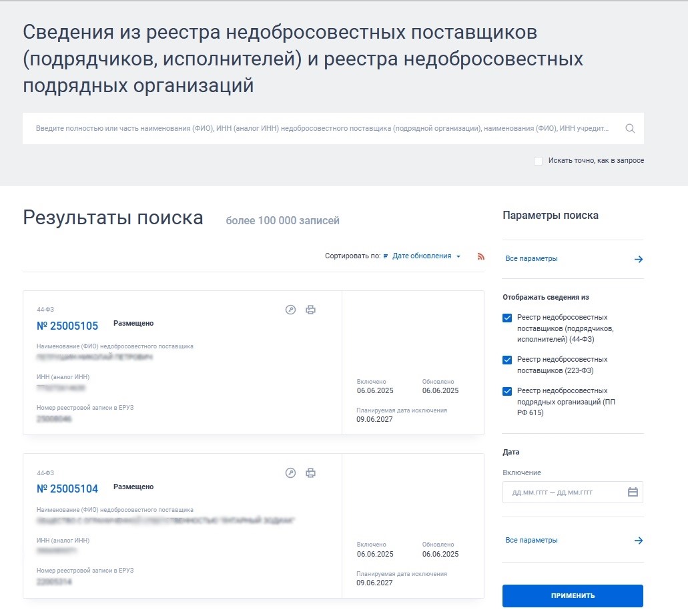
Task: Enable the Искать точно, как в запросе checkbox
Action: point(538,161)
